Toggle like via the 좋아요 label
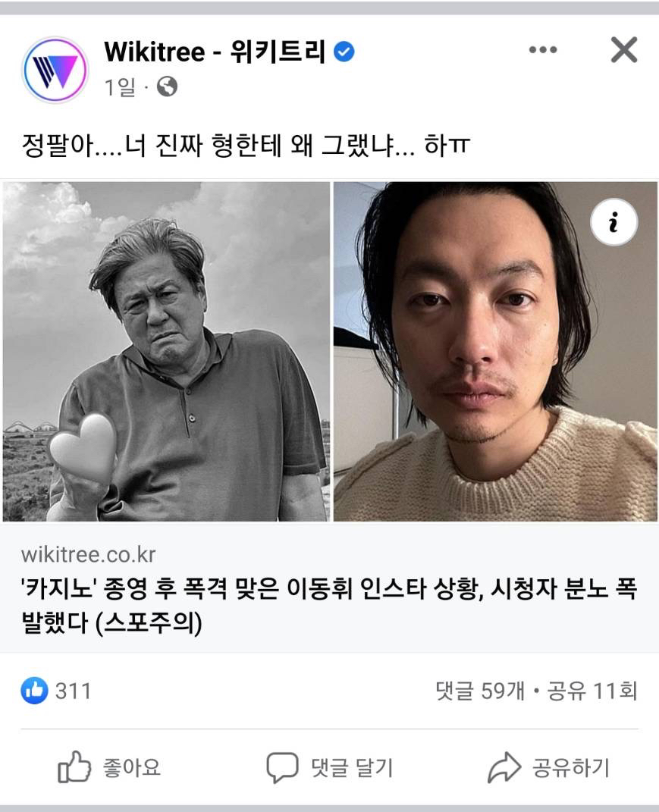Viewport: 659px width, 812px height. 132,767
